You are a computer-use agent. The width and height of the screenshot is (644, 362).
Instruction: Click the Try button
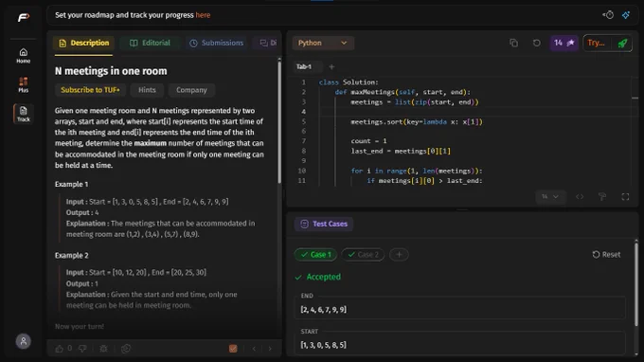[597, 43]
